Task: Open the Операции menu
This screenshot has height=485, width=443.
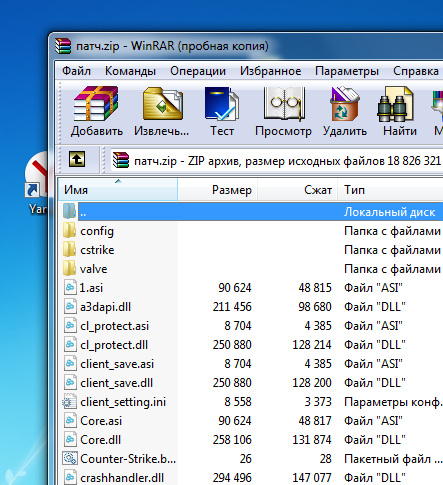Action: [198, 71]
